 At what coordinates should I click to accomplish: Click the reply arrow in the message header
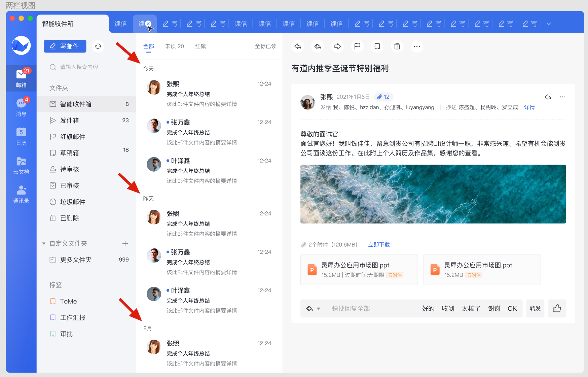click(548, 97)
